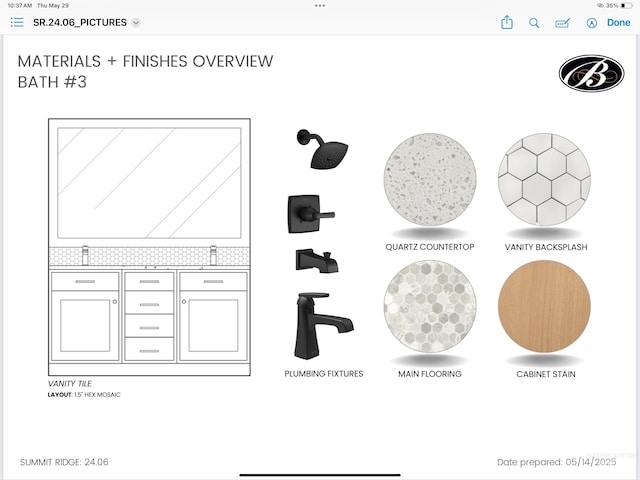Tap the SR.24.06_PICTURES document title
The width and height of the screenshot is (640, 480).
[x=80, y=22]
